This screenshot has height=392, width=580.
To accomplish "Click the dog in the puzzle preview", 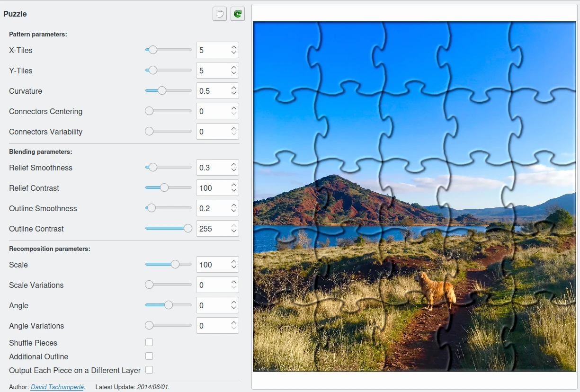I will point(434,290).
